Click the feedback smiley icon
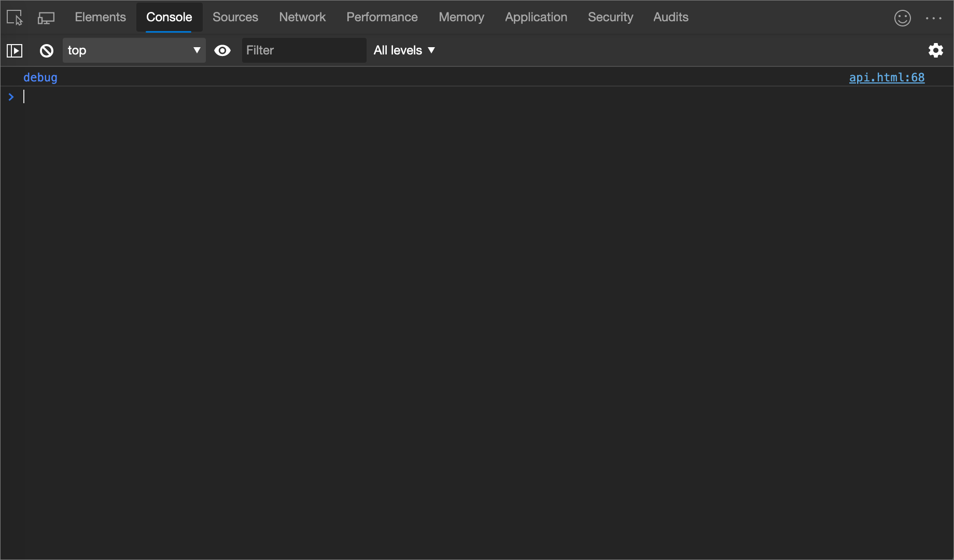 (902, 17)
